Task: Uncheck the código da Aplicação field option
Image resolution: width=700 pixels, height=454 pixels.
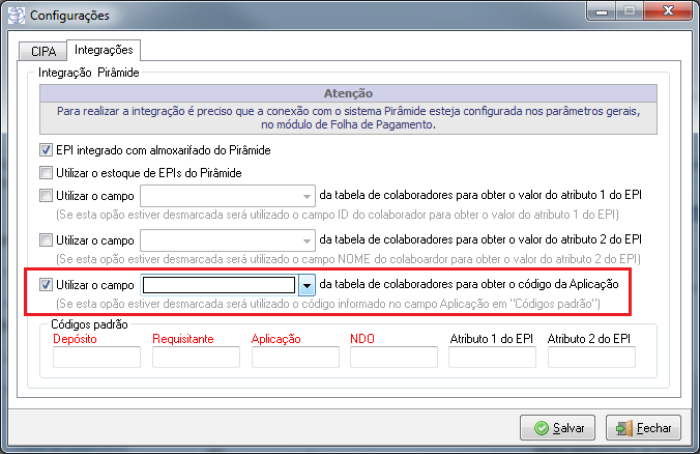Action: [46, 285]
